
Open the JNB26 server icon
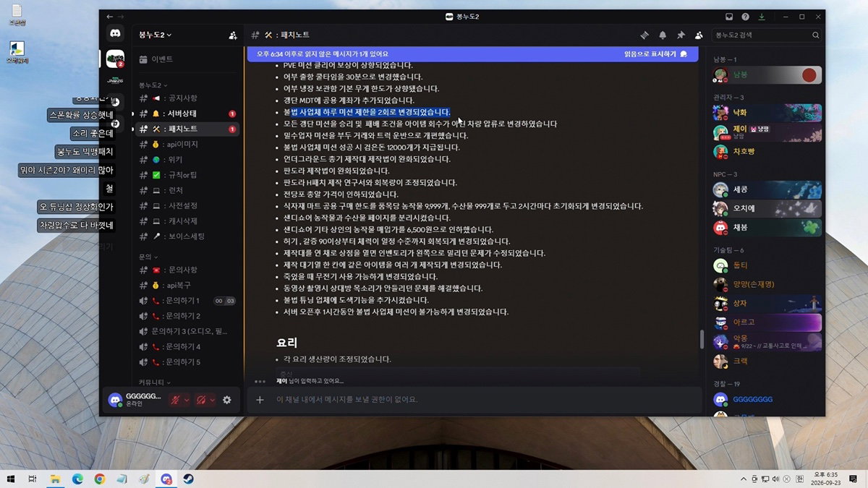(115, 80)
